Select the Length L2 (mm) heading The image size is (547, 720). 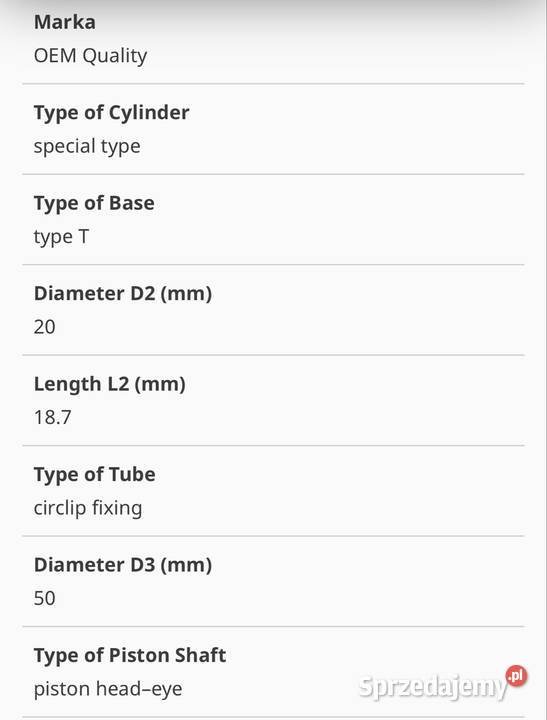point(110,384)
